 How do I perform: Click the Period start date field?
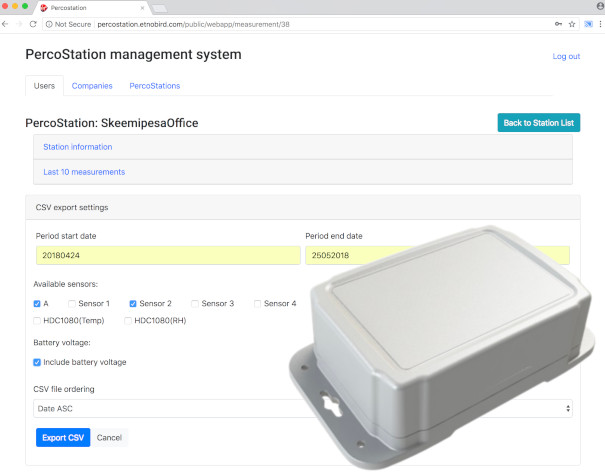(167, 255)
